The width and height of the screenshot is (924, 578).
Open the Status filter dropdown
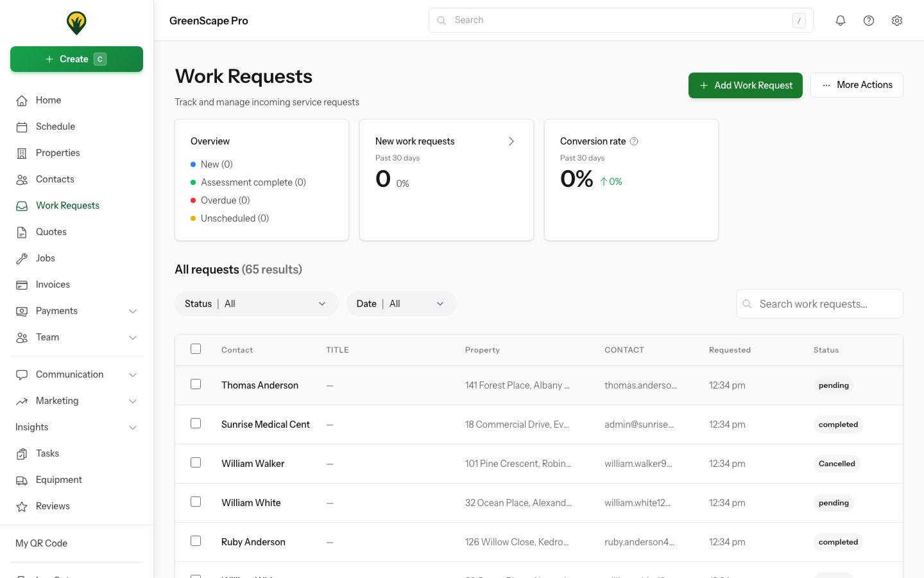click(256, 303)
